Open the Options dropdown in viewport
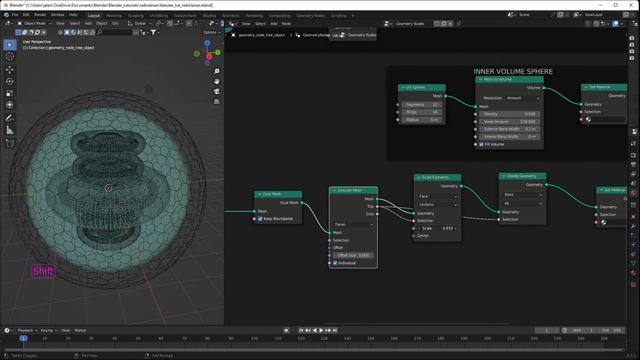This screenshot has width=640, height=360. [212, 32]
